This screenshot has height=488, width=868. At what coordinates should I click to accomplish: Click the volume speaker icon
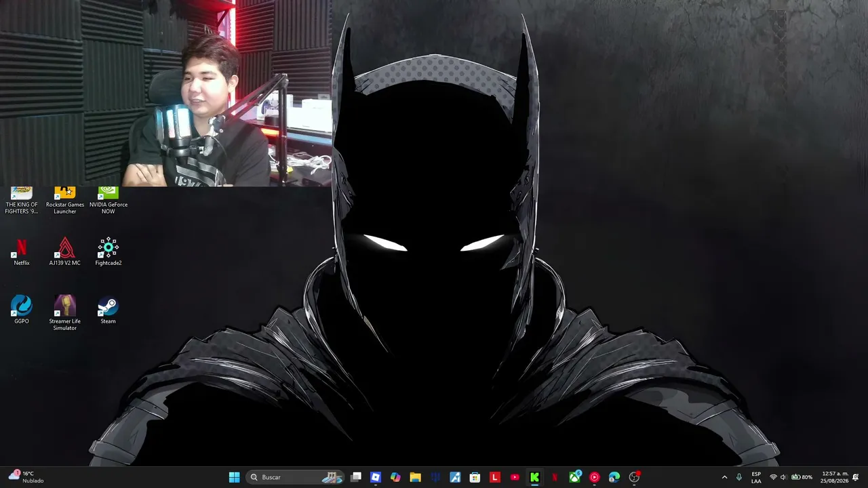(783, 477)
